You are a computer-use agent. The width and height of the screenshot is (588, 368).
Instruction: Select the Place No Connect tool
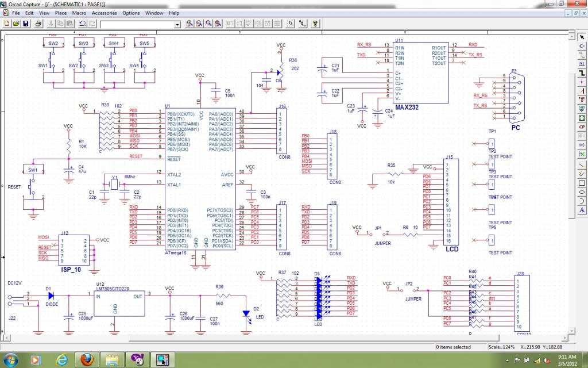(x=582, y=155)
